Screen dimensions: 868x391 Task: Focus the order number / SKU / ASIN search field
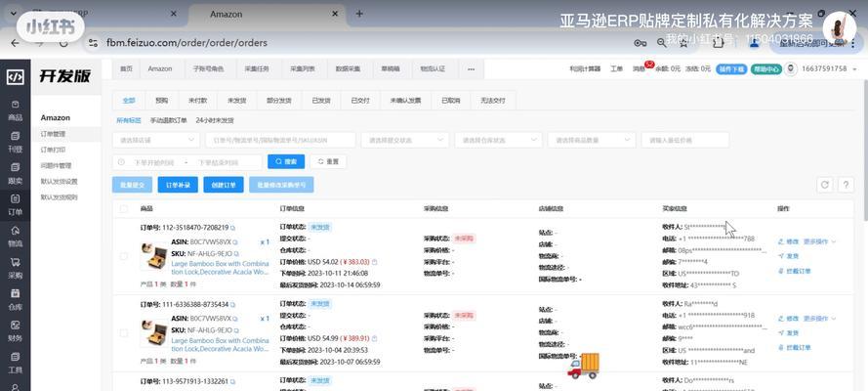point(280,140)
